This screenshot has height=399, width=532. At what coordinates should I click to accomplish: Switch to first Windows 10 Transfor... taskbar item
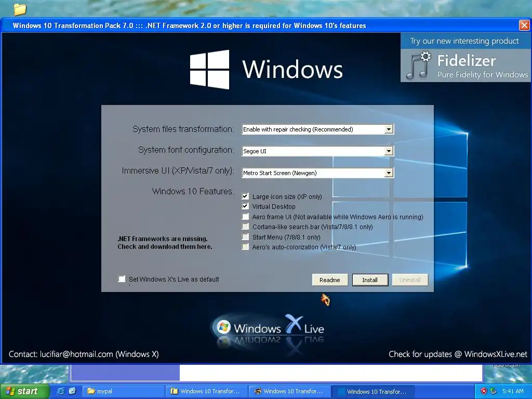207,391
